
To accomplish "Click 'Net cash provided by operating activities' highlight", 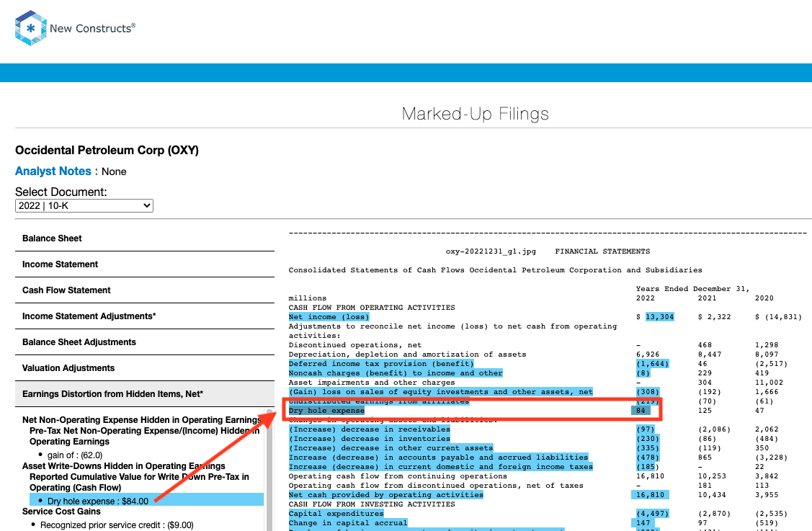I will pyautogui.click(x=385, y=495).
